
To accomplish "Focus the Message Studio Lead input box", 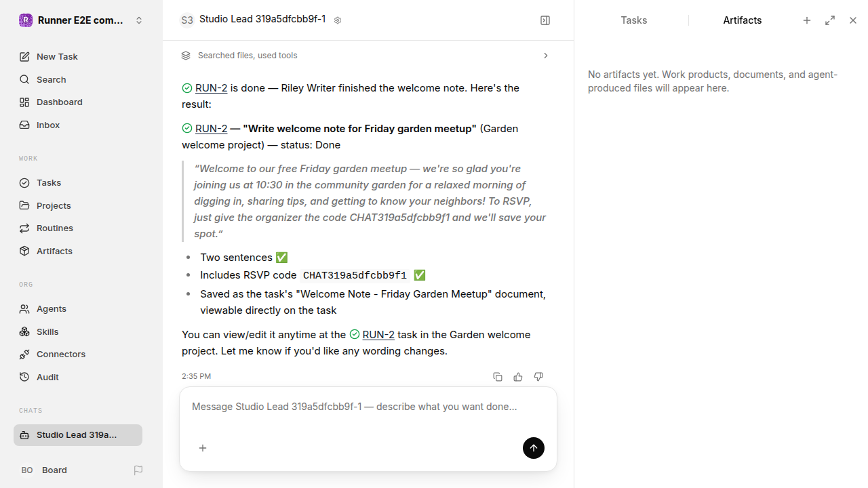I will point(368,407).
